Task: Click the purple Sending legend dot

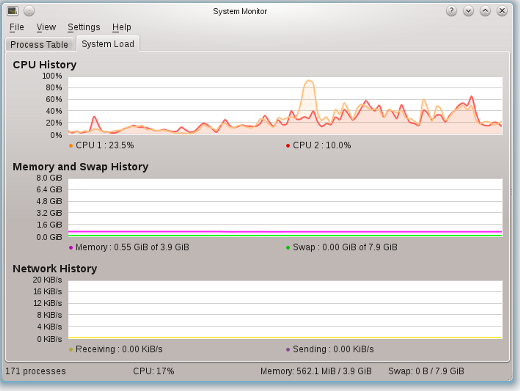Action: 288,350
